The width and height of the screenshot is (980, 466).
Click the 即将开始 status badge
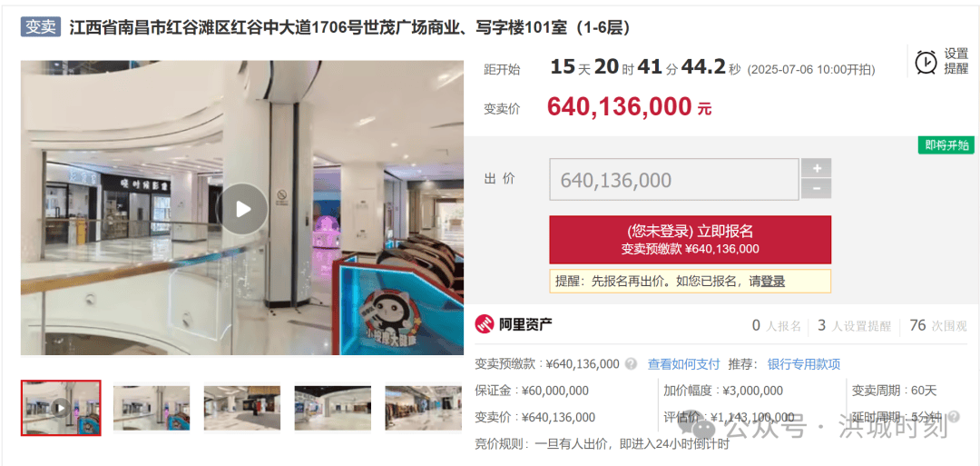[946, 145]
